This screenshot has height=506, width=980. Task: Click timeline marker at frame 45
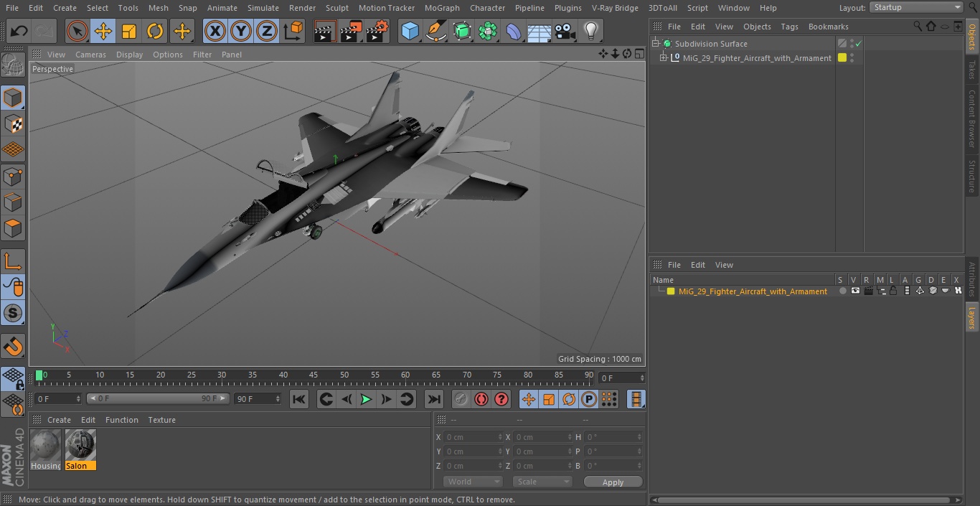(x=314, y=375)
